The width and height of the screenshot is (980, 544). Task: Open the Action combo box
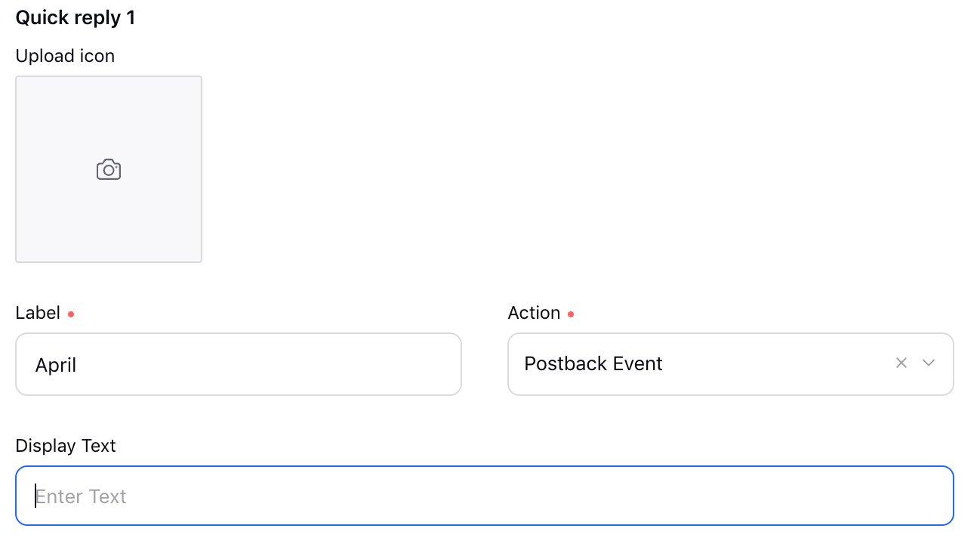click(731, 364)
